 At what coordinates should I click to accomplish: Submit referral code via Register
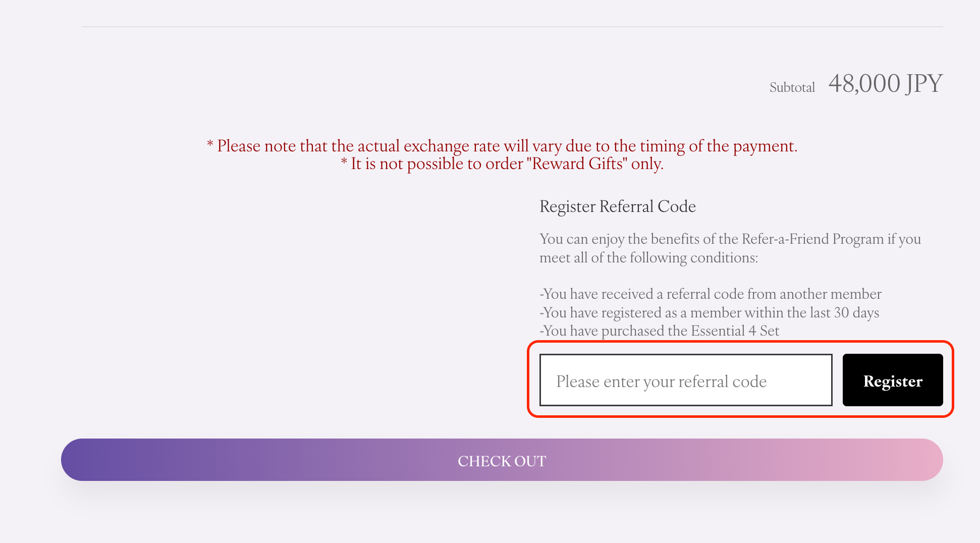893,381
